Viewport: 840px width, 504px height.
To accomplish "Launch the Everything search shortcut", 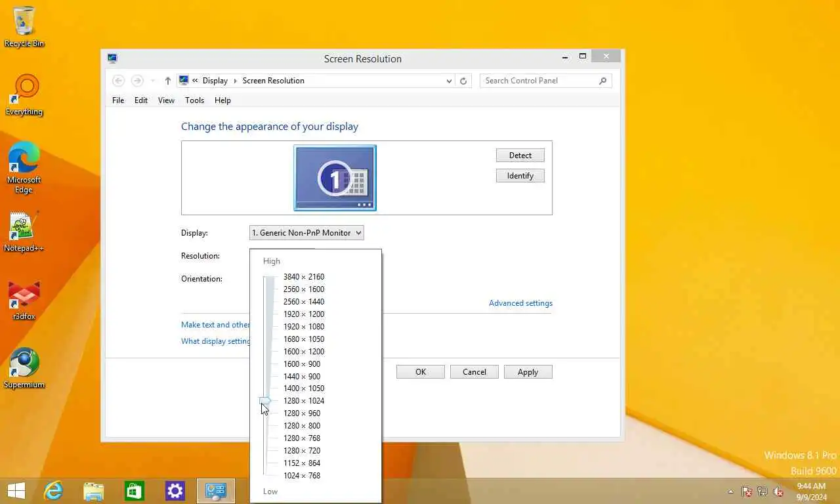I will click(x=24, y=95).
